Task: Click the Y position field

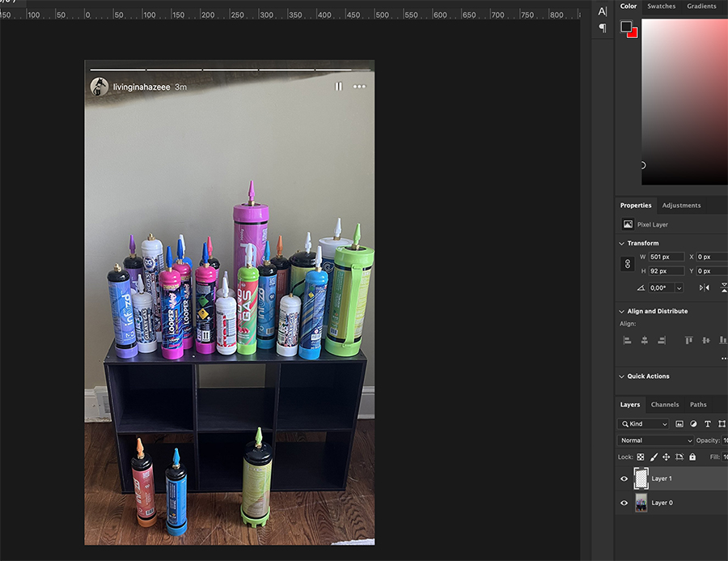Action: [x=712, y=271]
